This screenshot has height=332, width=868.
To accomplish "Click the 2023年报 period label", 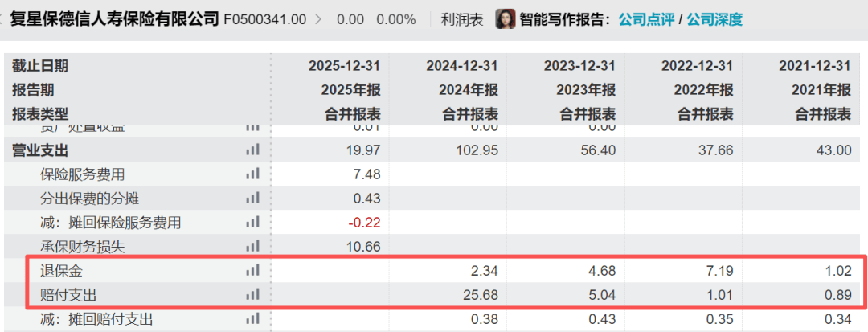I will [x=588, y=90].
